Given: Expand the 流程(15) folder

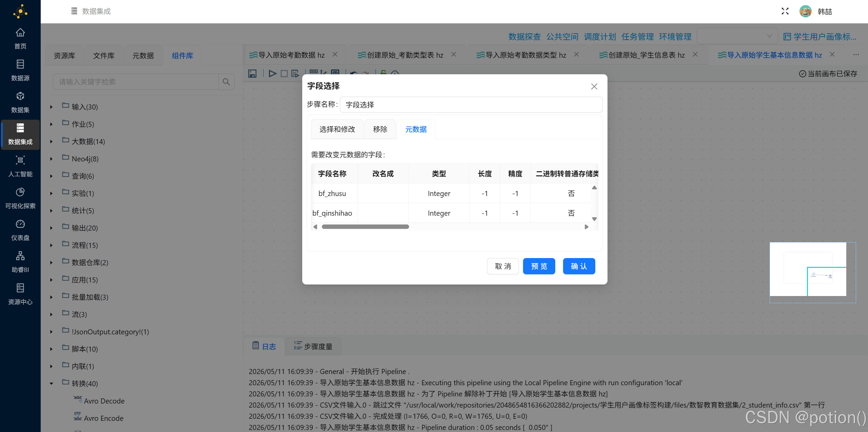Looking at the screenshot, I should 51,245.
